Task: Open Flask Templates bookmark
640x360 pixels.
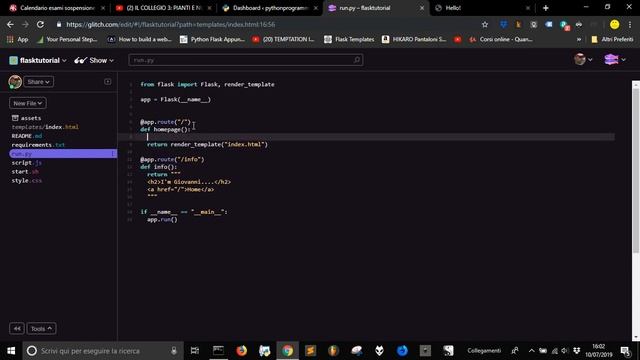Action: (349, 39)
